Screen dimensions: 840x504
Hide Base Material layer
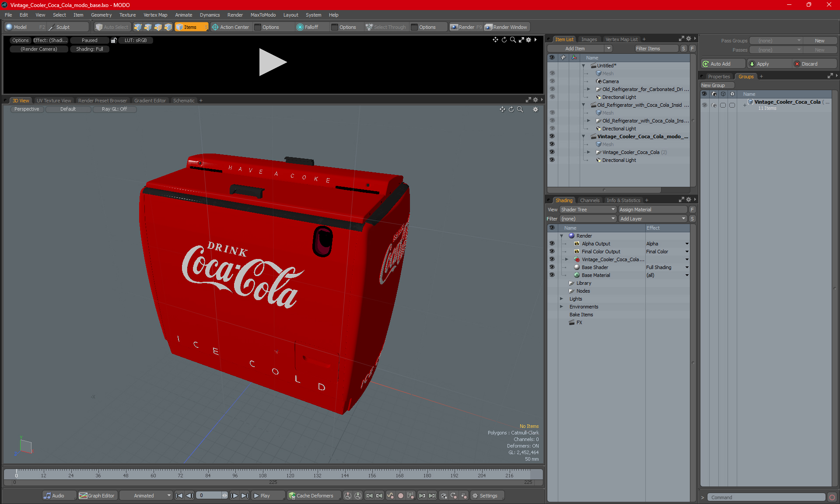[552, 275]
